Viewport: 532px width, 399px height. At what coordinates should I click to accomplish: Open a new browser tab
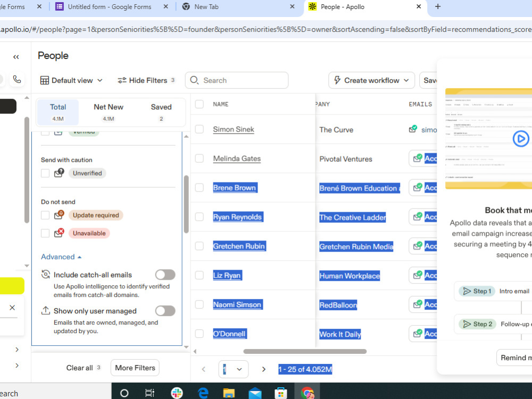(x=438, y=6)
